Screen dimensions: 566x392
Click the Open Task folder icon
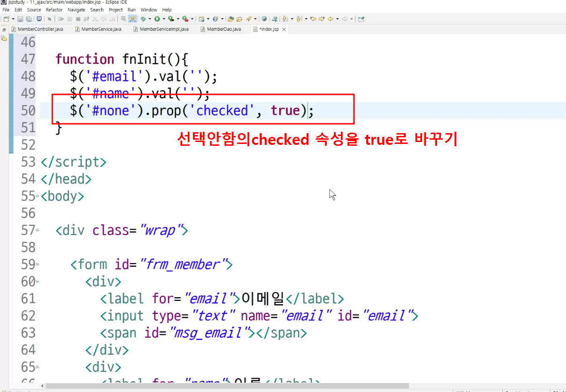tap(239, 19)
